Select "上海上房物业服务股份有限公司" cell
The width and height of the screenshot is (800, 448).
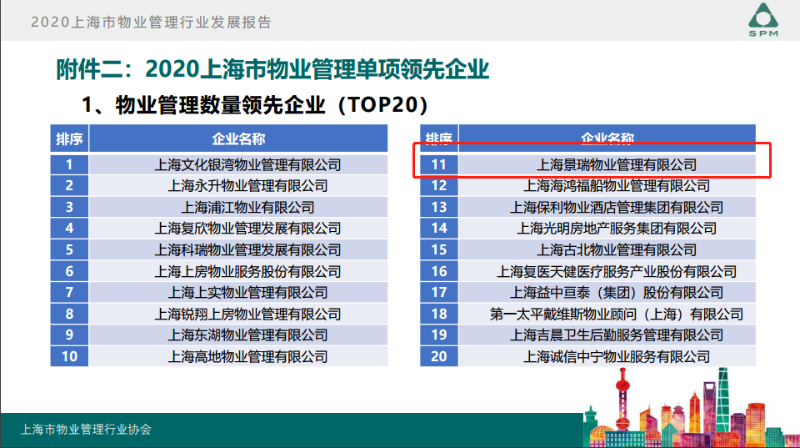point(238,271)
